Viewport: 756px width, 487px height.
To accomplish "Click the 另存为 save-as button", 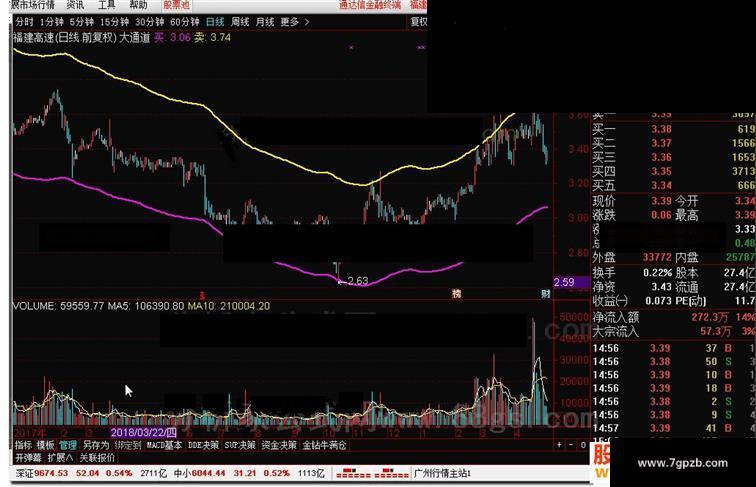I will [x=96, y=445].
